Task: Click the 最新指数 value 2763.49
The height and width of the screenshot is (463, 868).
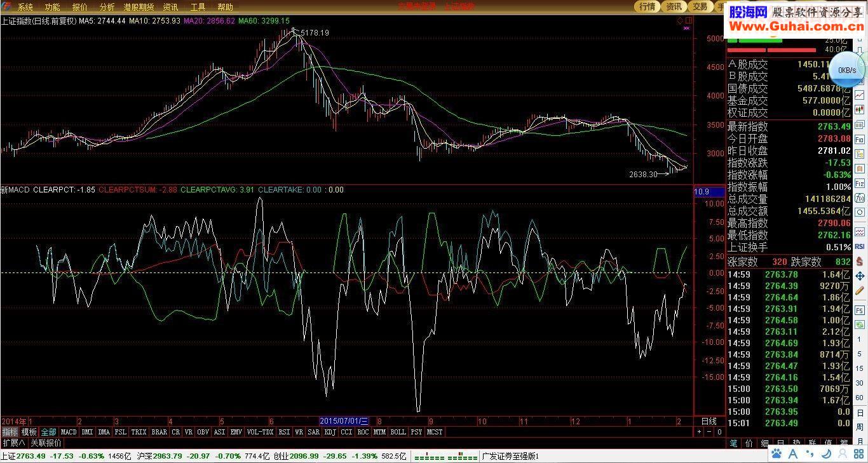Action: (x=834, y=126)
